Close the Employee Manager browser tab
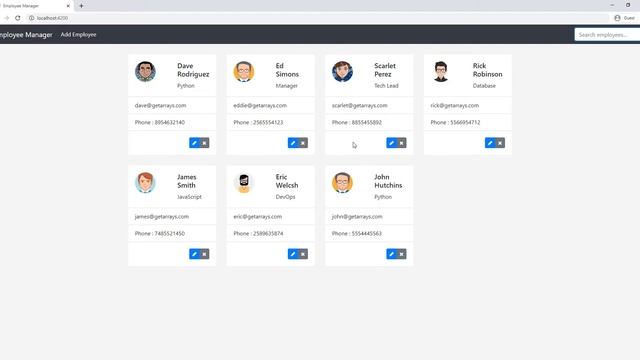Screen dimensions: 640x360 tap(68, 6)
